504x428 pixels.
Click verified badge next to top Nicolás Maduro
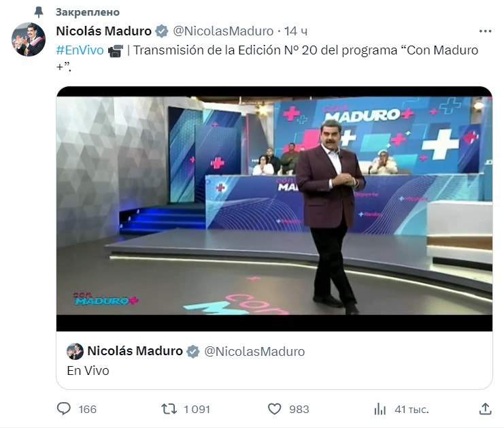tap(162, 31)
